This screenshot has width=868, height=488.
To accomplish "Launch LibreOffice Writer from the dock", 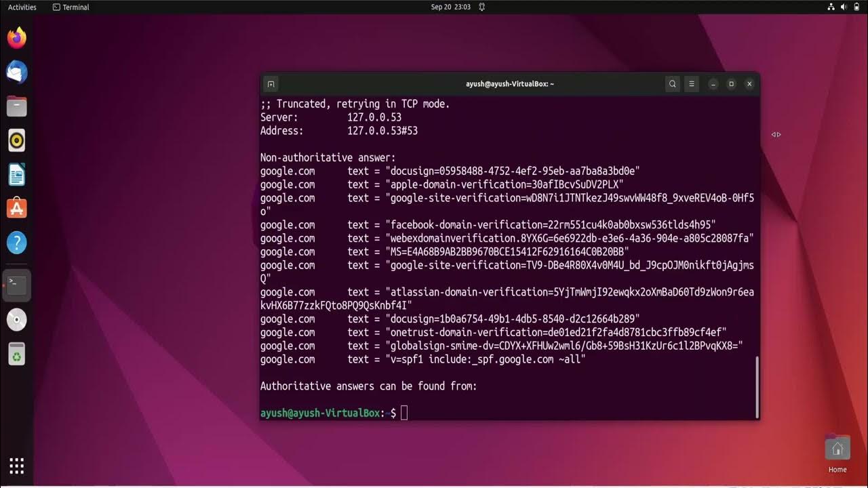I will [17, 174].
